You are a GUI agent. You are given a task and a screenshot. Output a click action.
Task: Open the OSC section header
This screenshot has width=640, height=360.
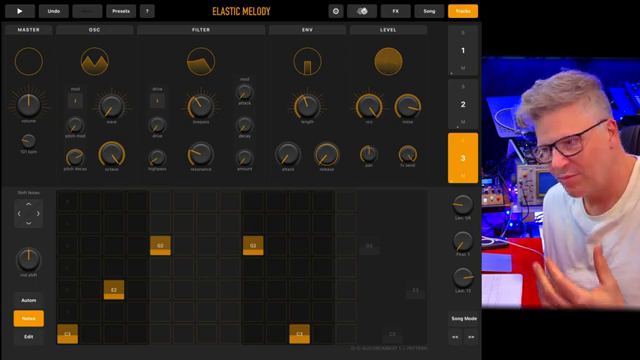[x=94, y=30]
